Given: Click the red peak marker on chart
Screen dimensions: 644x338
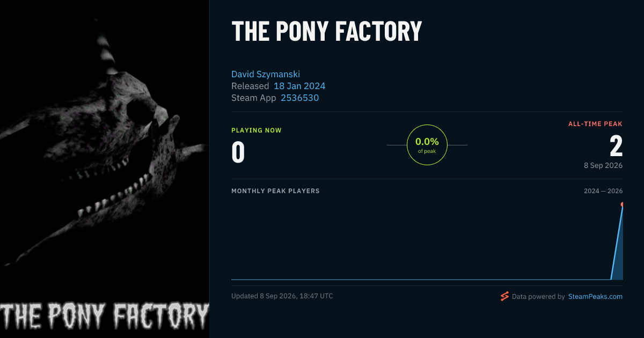Looking at the screenshot, I should 623,204.
